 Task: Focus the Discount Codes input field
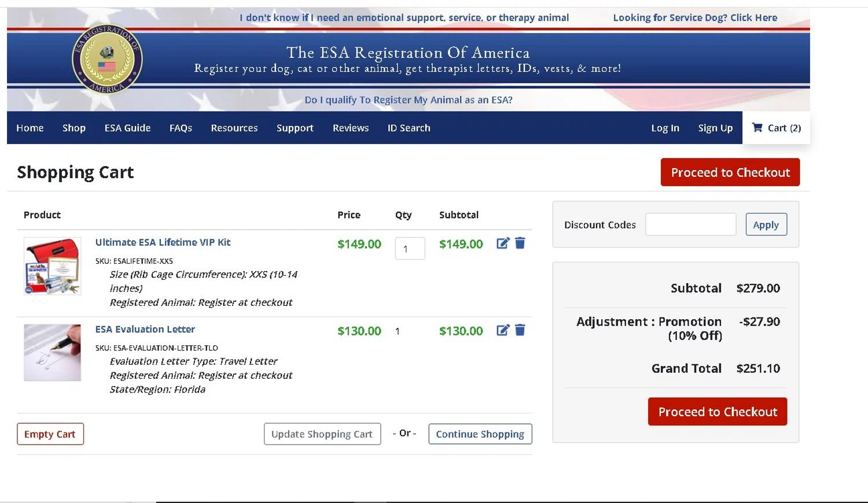pyautogui.click(x=691, y=224)
